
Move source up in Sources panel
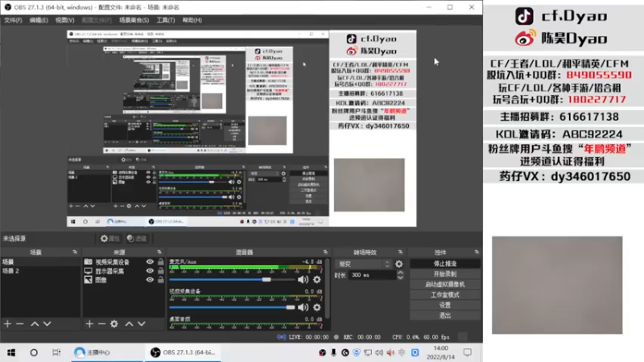[129, 324]
